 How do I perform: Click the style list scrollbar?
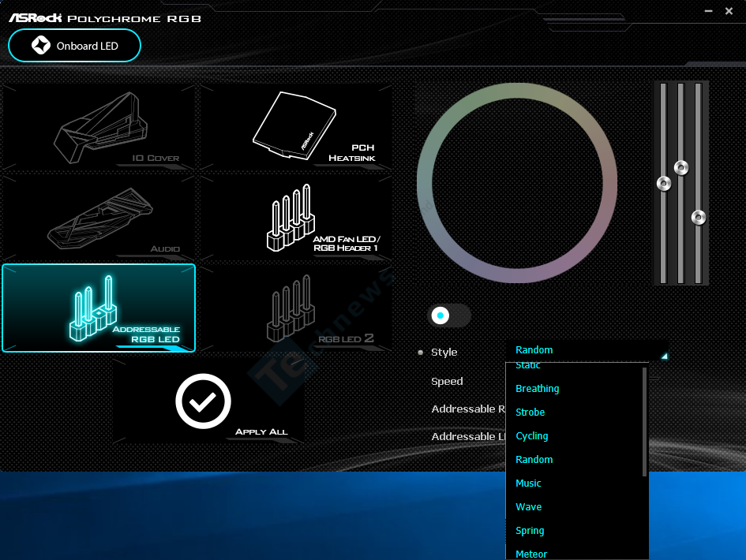coord(645,421)
